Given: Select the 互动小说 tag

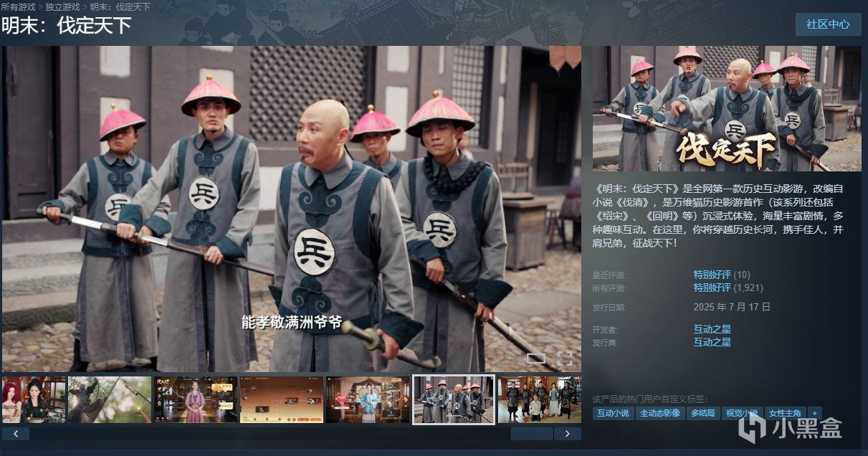Looking at the screenshot, I should click(x=613, y=413).
